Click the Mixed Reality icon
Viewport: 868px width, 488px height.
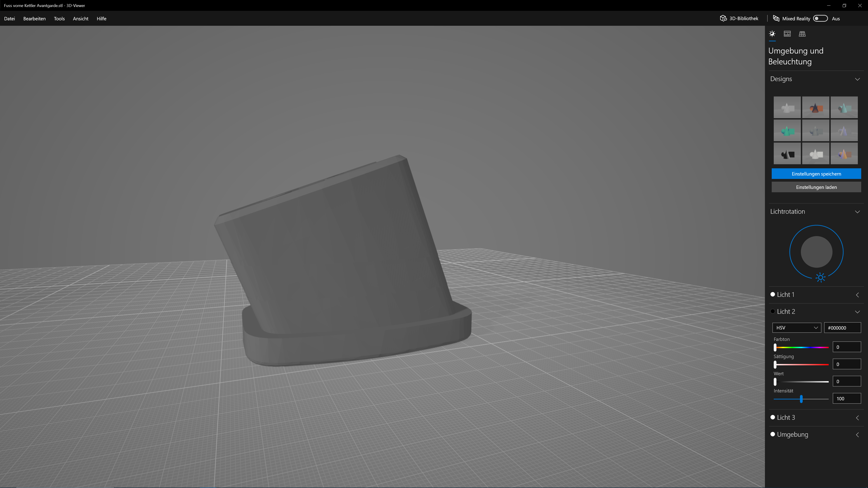tap(776, 19)
